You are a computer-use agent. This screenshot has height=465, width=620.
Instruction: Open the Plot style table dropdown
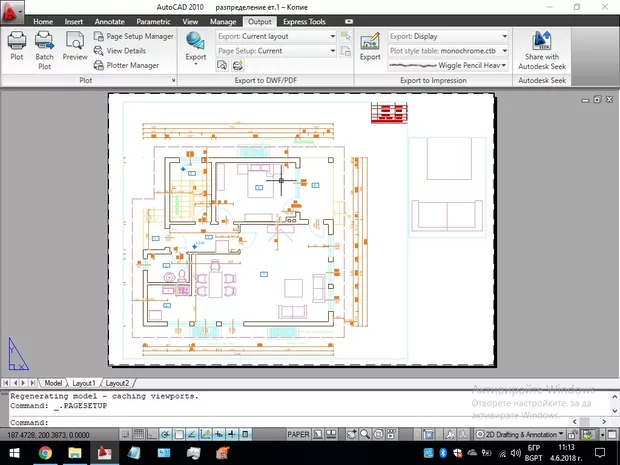click(x=505, y=50)
